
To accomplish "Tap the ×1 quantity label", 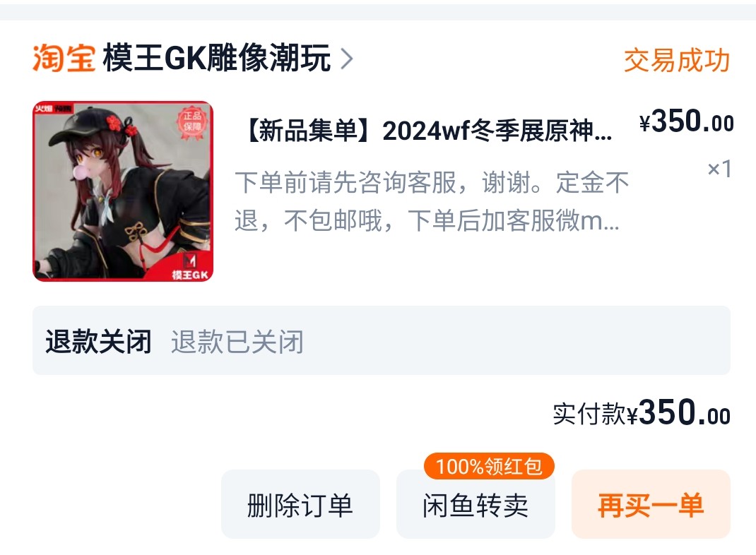I will pos(719,169).
